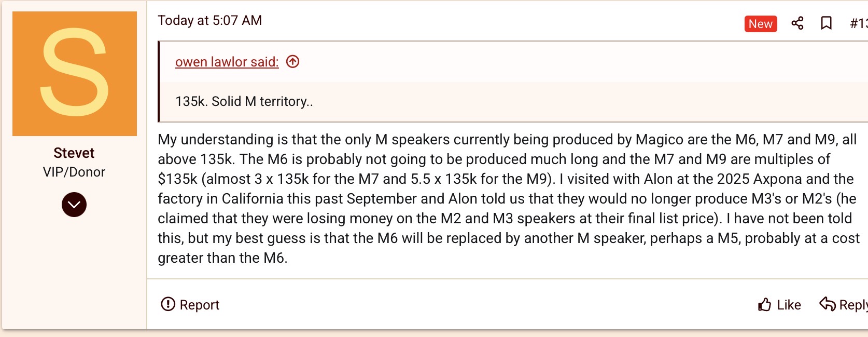Click the share post icon

point(797,23)
